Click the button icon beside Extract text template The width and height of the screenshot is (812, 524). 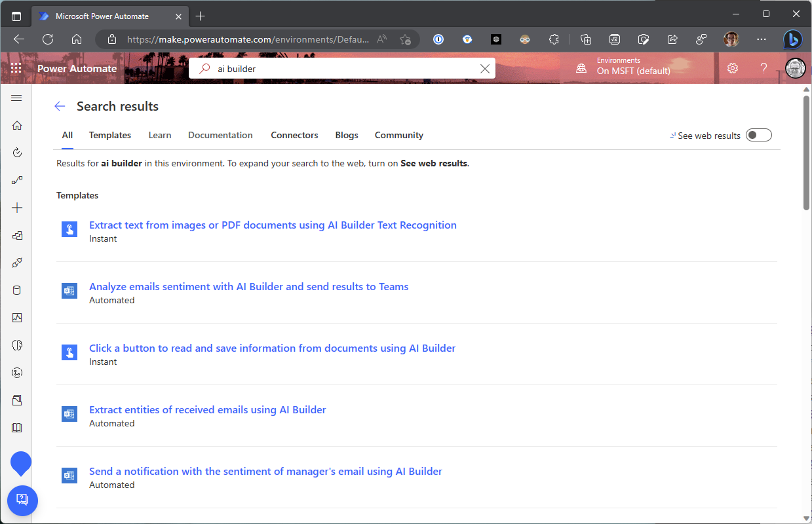click(69, 229)
